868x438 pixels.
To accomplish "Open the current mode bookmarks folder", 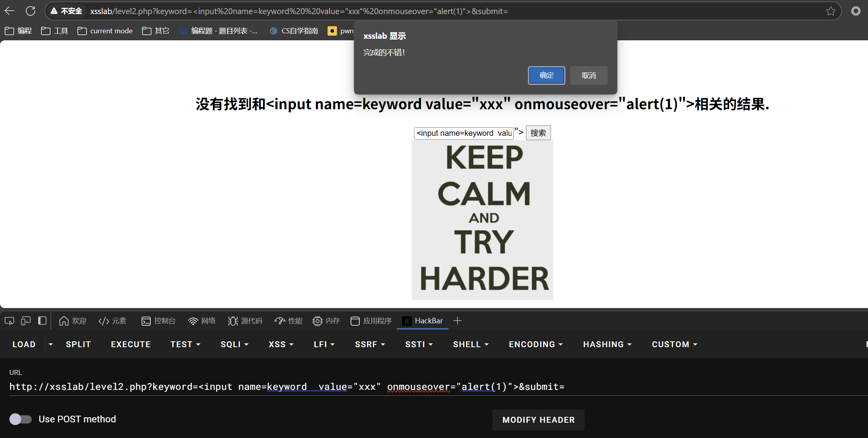I will 105,31.
